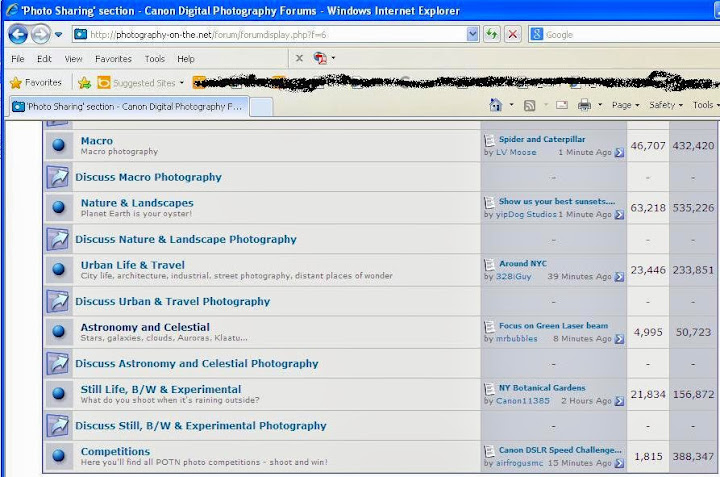The width and height of the screenshot is (720, 477).
Task: Click blue status ball icon beside Competitions
Action: click(x=58, y=455)
